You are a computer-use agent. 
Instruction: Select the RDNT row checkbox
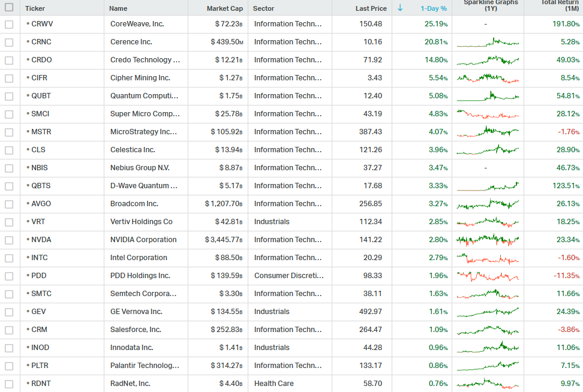point(9,384)
